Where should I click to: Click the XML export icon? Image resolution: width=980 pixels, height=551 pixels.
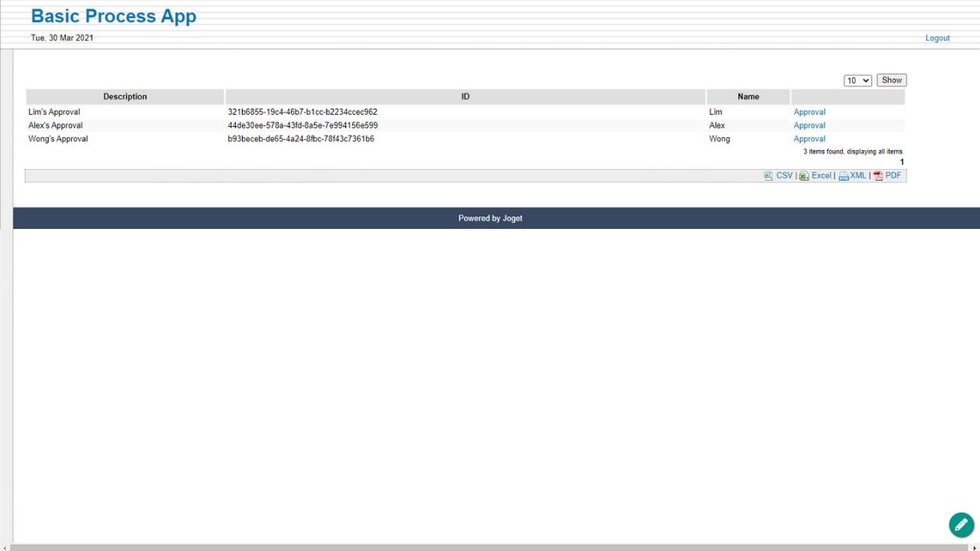(x=843, y=176)
